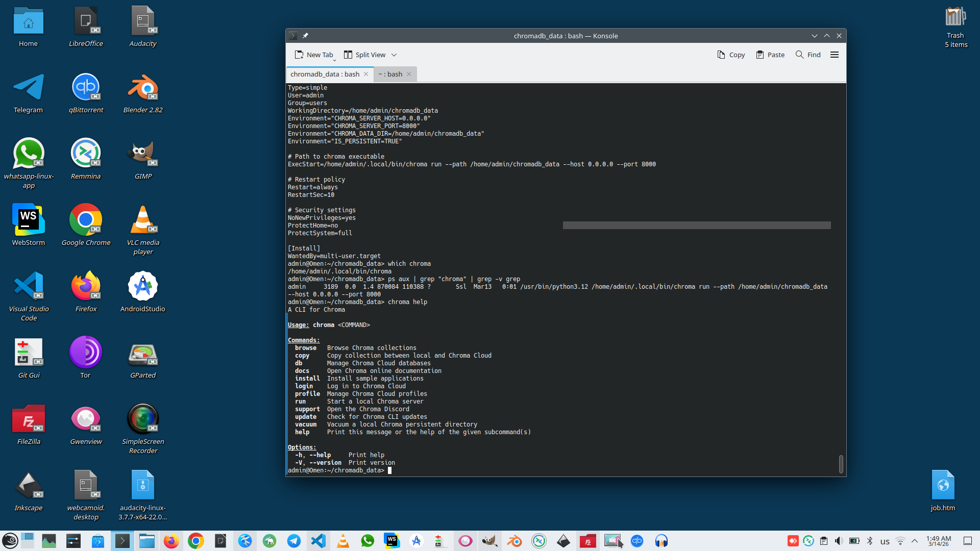Open the volume control in system tray
This screenshot has width=980, height=551.
coord(839,541)
